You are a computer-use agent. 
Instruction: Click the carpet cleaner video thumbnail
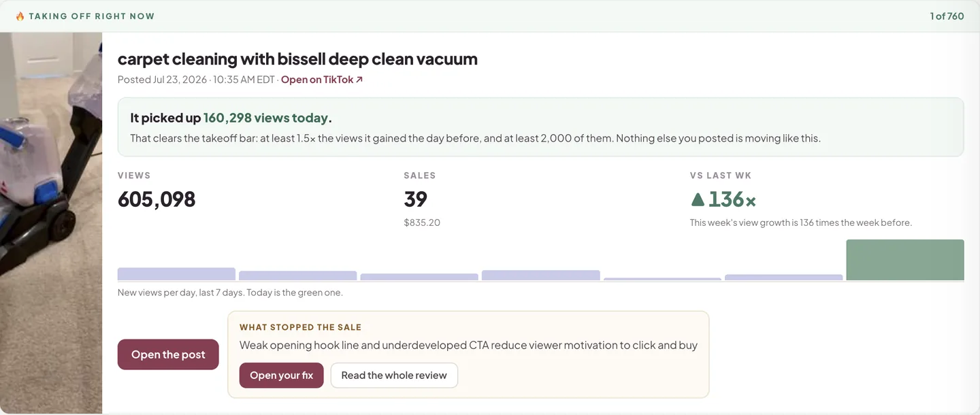51,223
